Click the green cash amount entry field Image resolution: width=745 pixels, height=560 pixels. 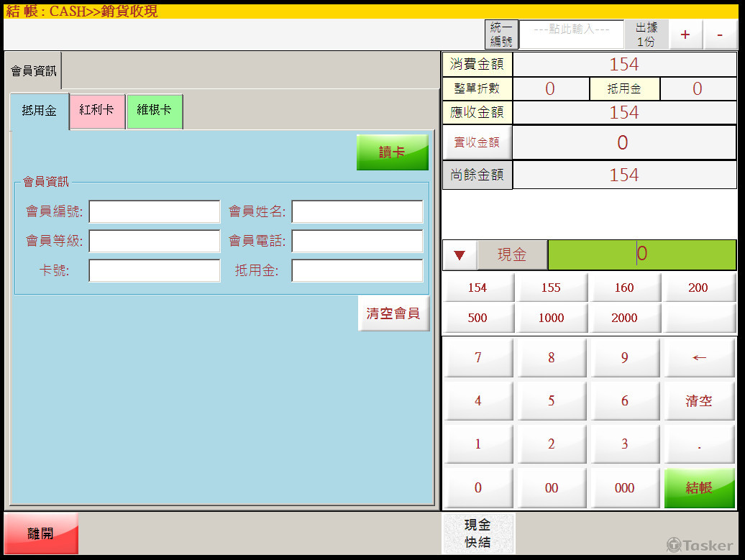(641, 254)
